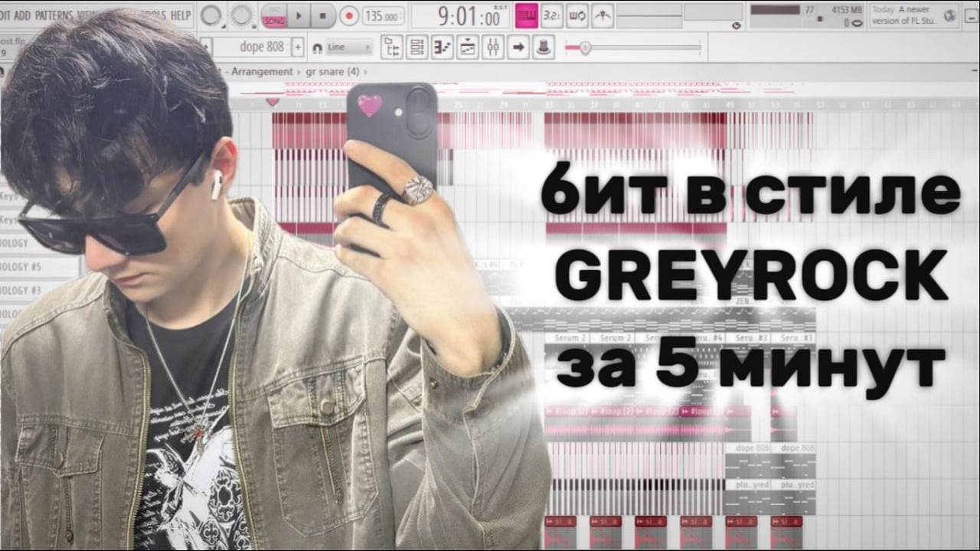
Task: Click the song position bar in top toolbar
Action: pos(649,15)
